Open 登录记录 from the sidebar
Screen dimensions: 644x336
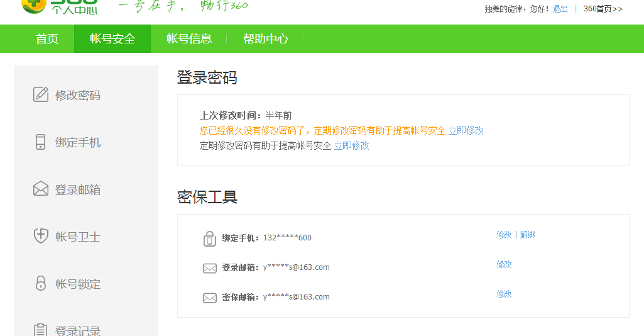pyautogui.click(x=78, y=330)
